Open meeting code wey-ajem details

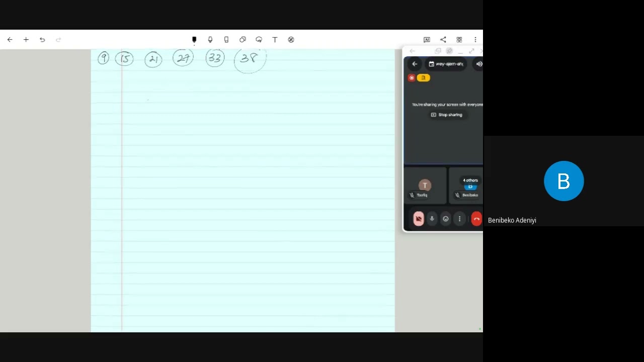[x=446, y=64]
